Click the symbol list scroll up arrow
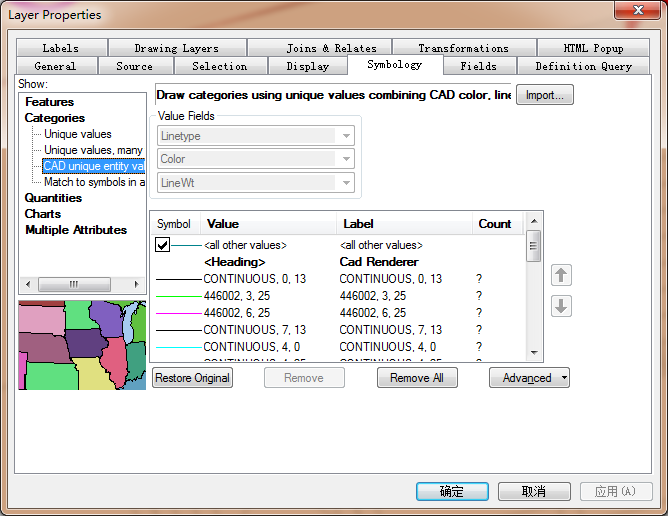Image resolution: width=668 pixels, height=516 pixels. pyautogui.click(x=534, y=221)
